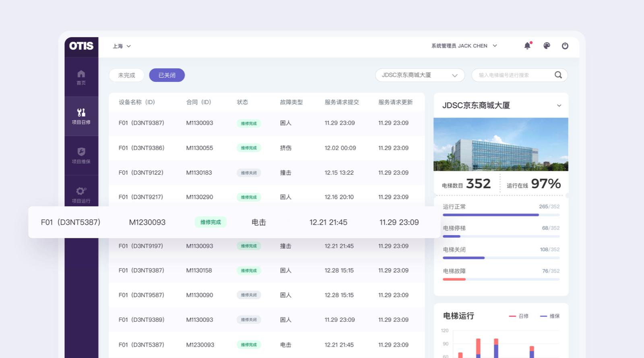Select row F01 (D3NT9389)
The image size is (644, 358).
267,320
